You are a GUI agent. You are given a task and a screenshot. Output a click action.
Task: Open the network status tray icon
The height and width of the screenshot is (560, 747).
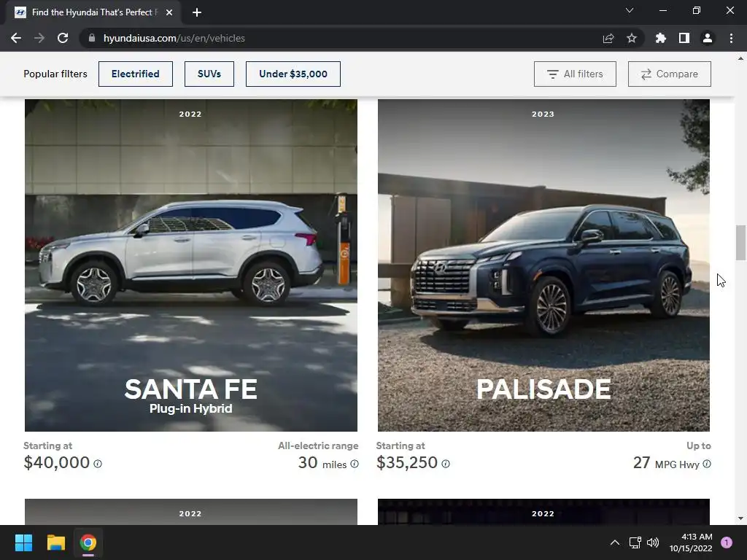pos(635,542)
